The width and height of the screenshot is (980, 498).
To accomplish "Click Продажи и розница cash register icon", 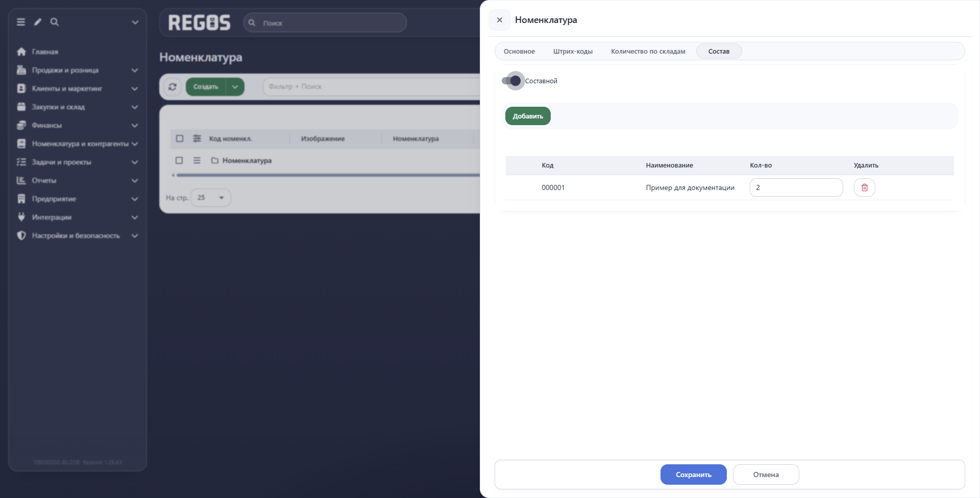I will tap(21, 70).
